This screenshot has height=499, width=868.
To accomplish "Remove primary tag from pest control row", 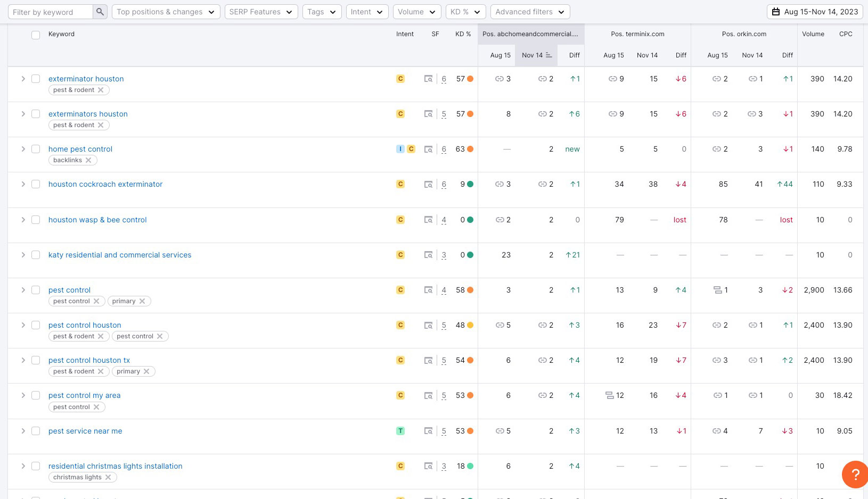I will pyautogui.click(x=142, y=301).
